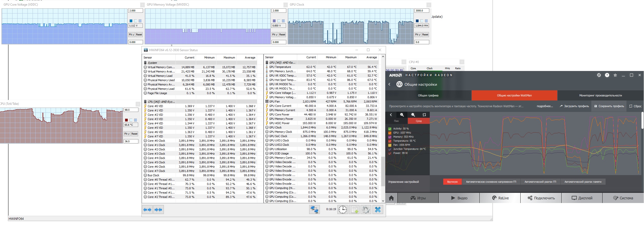Switch the WattMan graph to Сред view
Viewport: 644px width, 246px height.
[x=419, y=121]
